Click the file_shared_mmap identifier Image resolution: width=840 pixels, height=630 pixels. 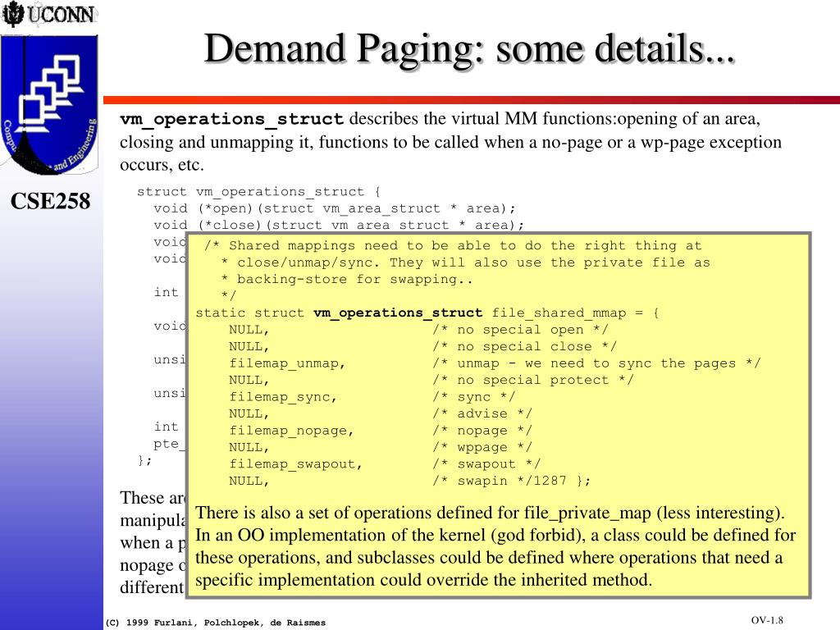pyautogui.click(x=559, y=313)
